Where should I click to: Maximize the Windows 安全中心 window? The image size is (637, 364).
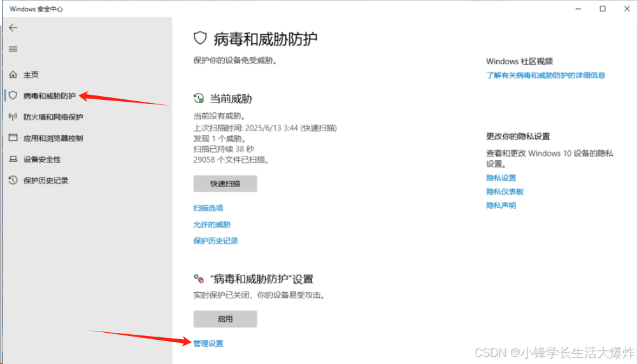(x=603, y=8)
